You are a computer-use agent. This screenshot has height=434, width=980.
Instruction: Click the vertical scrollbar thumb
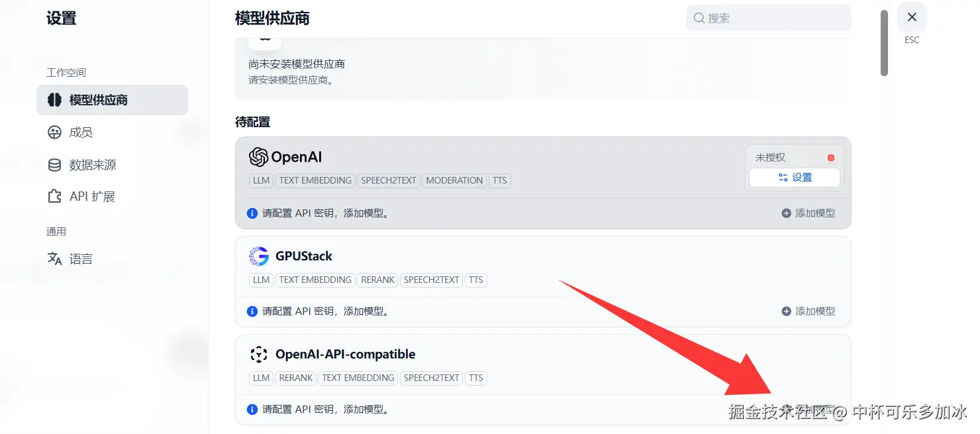[x=884, y=43]
